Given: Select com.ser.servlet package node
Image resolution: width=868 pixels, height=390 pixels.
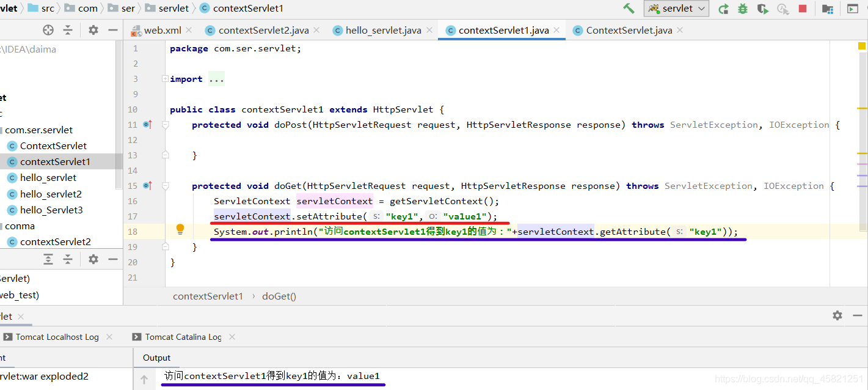Looking at the screenshot, I should click(38, 130).
